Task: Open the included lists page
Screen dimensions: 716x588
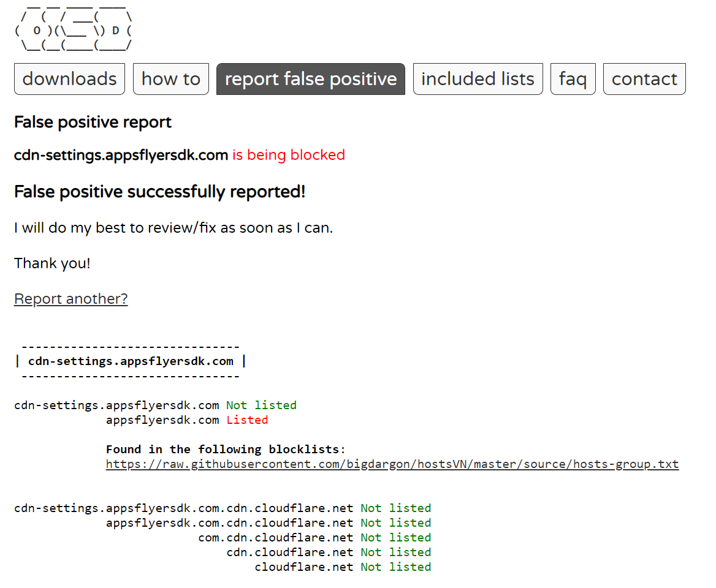Action: tap(478, 79)
